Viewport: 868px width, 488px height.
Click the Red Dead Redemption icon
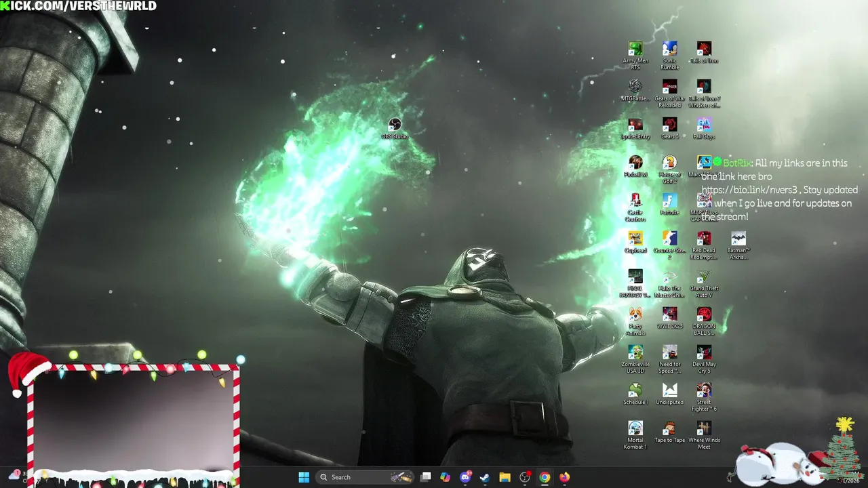[704, 245]
